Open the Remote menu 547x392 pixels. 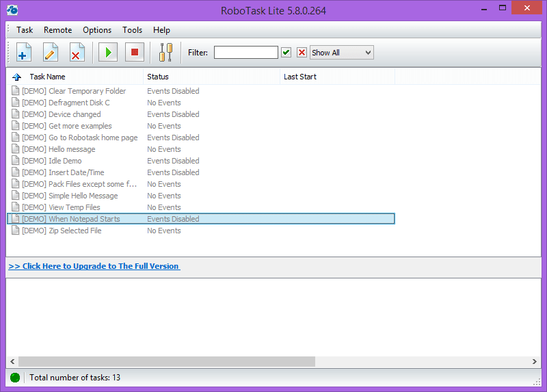pos(58,30)
